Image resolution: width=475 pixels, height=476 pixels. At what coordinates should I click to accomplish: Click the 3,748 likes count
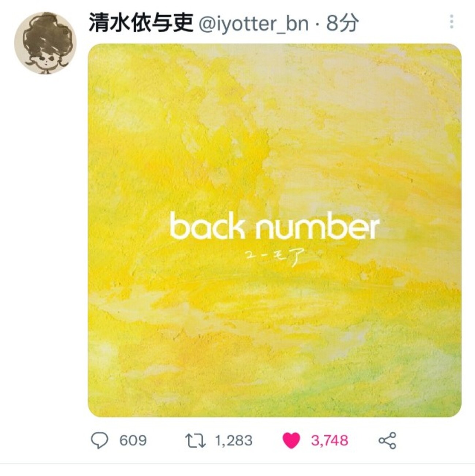[330, 441]
